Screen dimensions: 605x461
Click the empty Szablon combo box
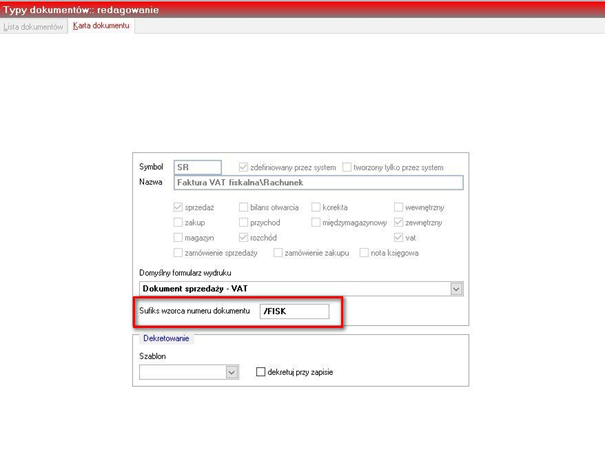189,372
